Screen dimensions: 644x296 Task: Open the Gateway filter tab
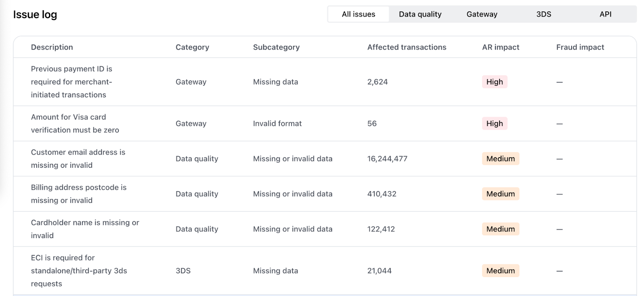[x=482, y=14]
